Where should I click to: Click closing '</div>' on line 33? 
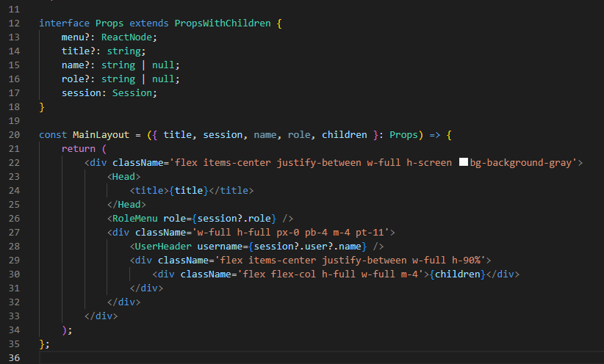point(101,316)
